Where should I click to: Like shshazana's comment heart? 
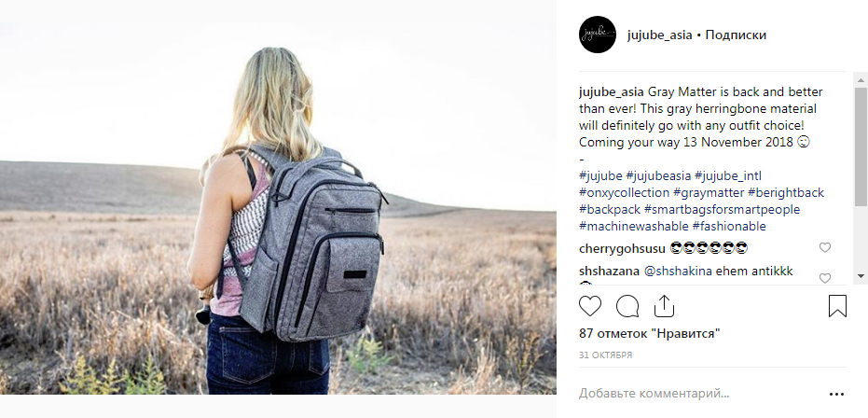pyautogui.click(x=825, y=278)
